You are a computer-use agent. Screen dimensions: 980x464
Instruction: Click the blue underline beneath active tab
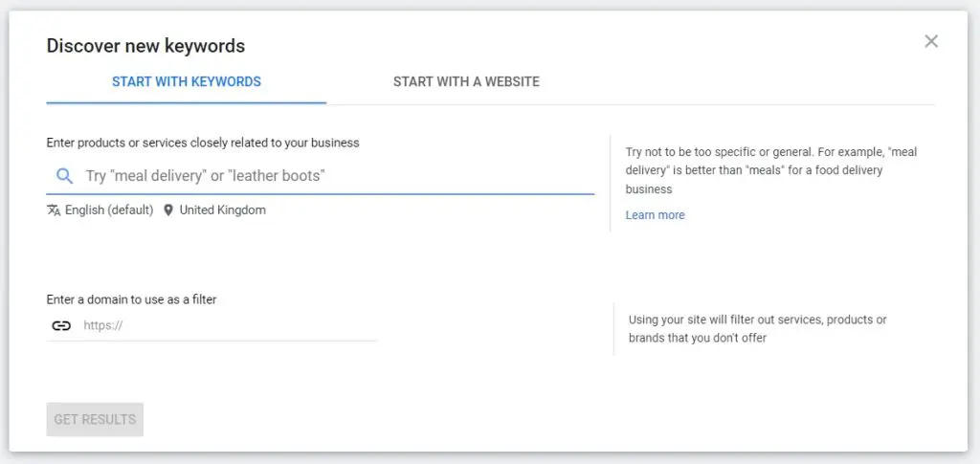tap(187, 102)
